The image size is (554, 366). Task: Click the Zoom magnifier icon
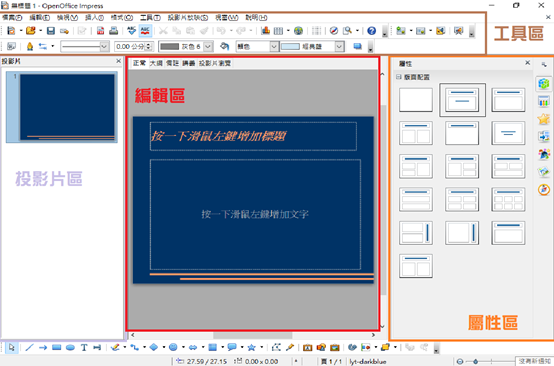tap(348, 31)
